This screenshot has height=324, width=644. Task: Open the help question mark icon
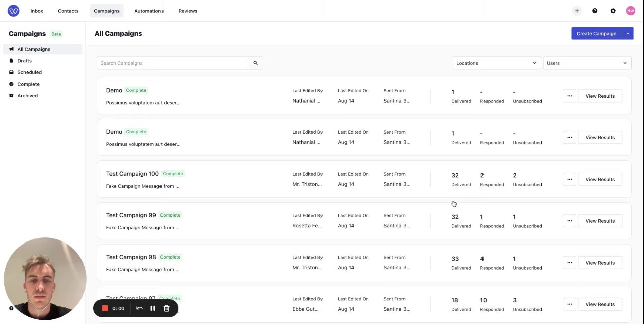[595, 11]
